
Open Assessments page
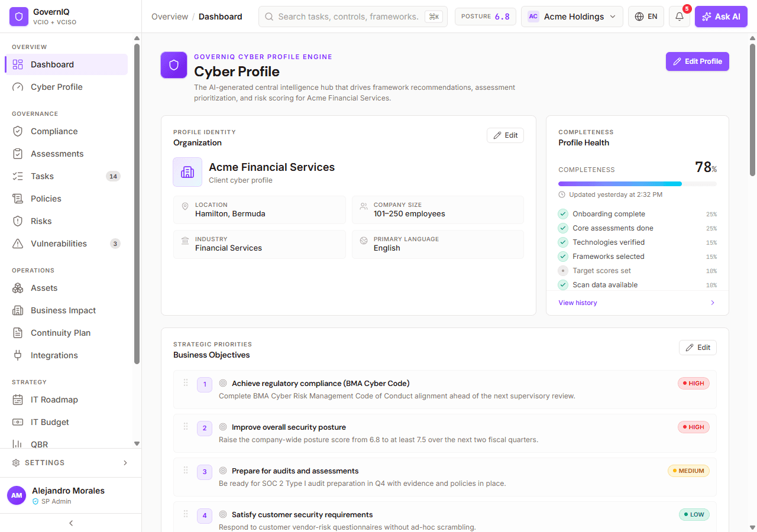[66, 154]
